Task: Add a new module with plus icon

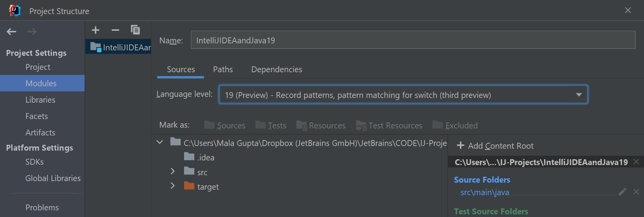Action: point(96,30)
